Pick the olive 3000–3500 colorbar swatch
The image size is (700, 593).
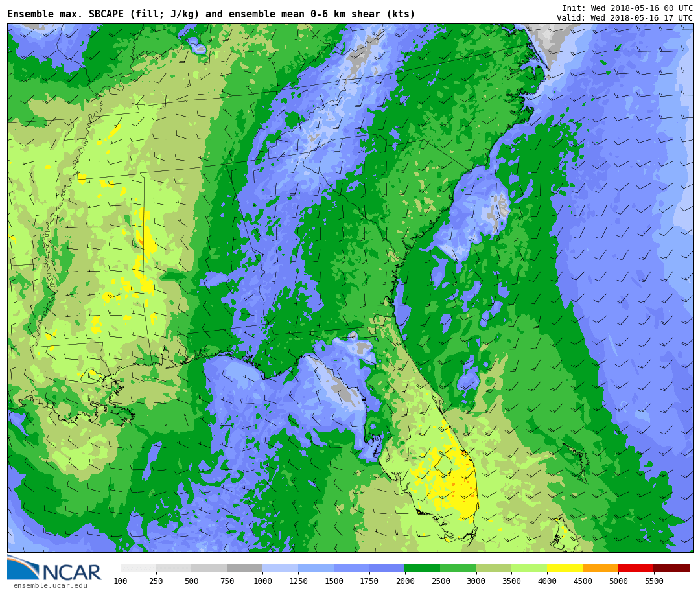point(494,568)
